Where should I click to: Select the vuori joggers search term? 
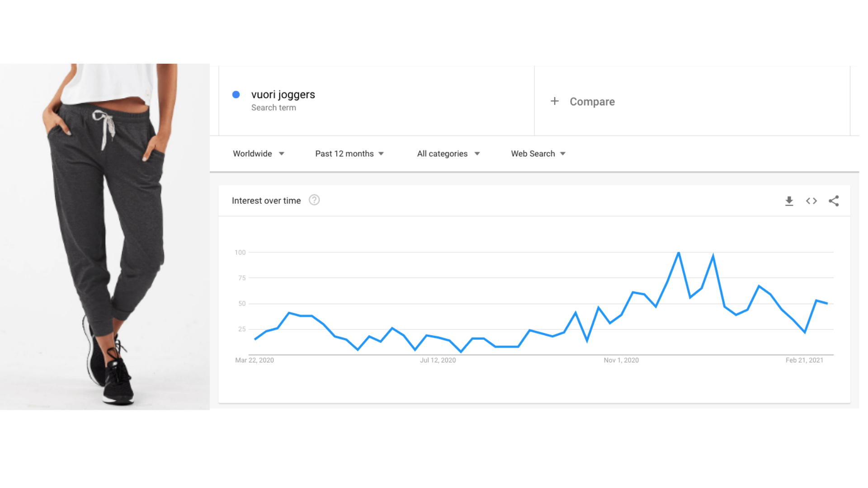pos(283,94)
